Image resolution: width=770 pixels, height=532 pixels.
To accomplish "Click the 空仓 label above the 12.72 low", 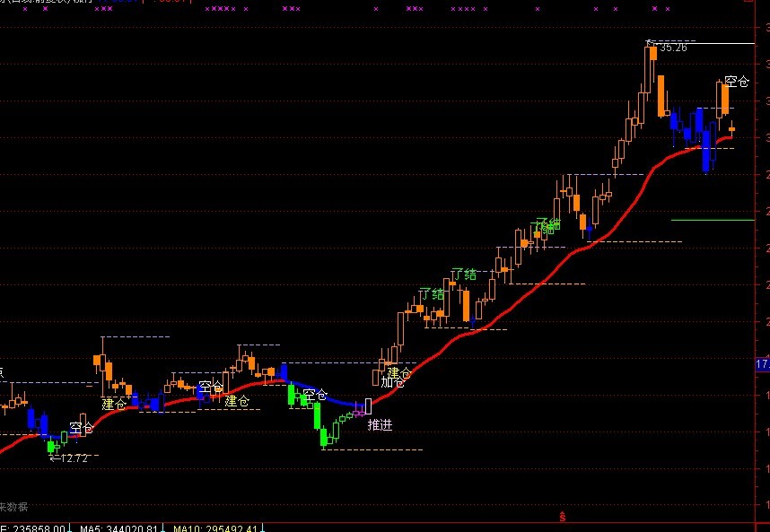I will 81,428.
